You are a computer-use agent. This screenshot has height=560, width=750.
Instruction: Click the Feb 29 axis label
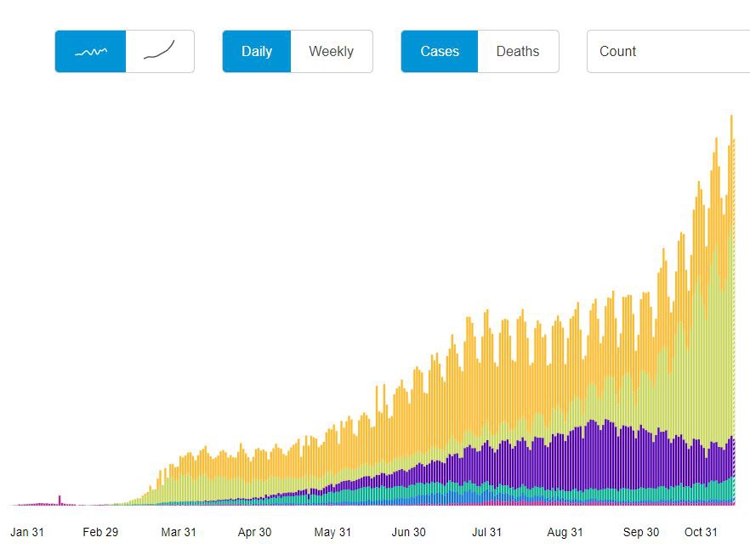[100, 532]
